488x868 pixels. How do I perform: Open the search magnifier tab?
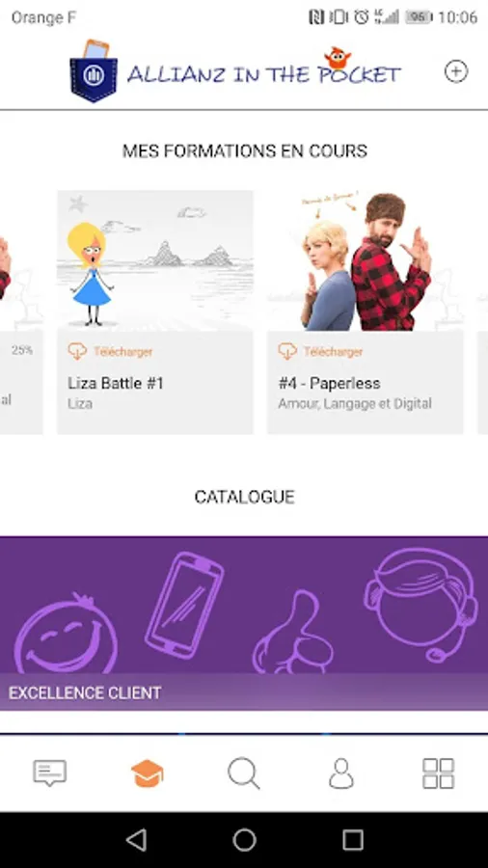pos(244,773)
